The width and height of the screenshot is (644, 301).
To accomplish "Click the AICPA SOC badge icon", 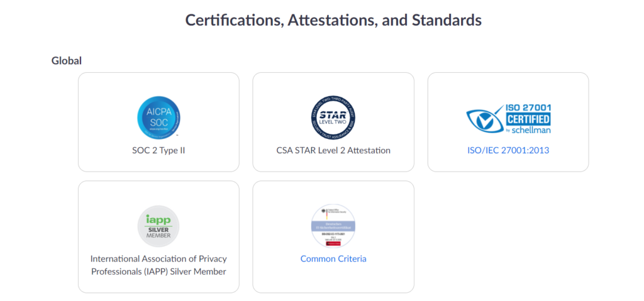I will point(158,118).
